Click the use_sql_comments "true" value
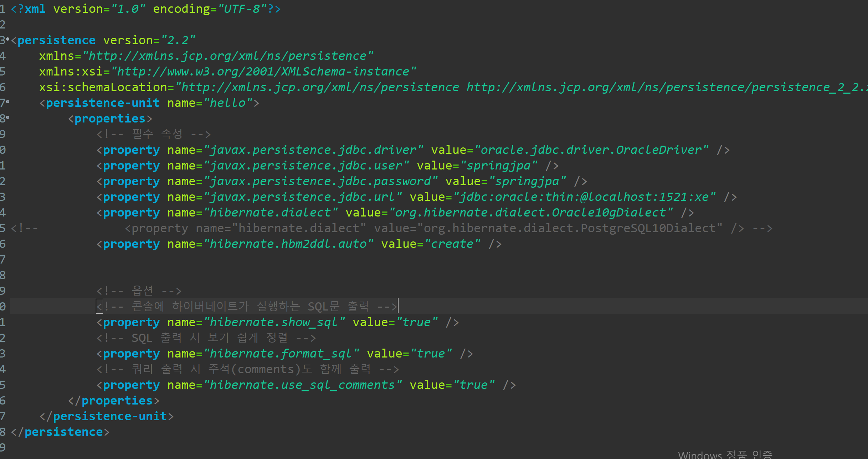Image resolution: width=868 pixels, height=459 pixels. 473,385
